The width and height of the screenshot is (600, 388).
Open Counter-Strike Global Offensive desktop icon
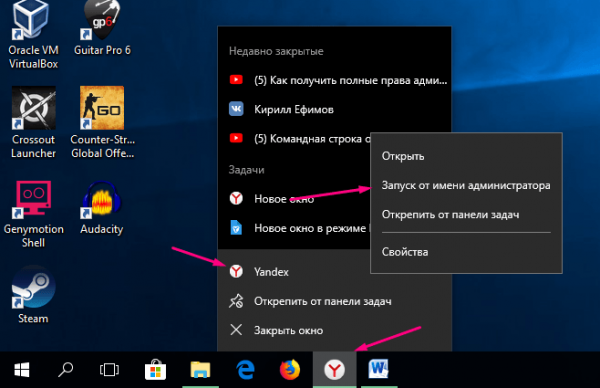pyautogui.click(x=102, y=122)
